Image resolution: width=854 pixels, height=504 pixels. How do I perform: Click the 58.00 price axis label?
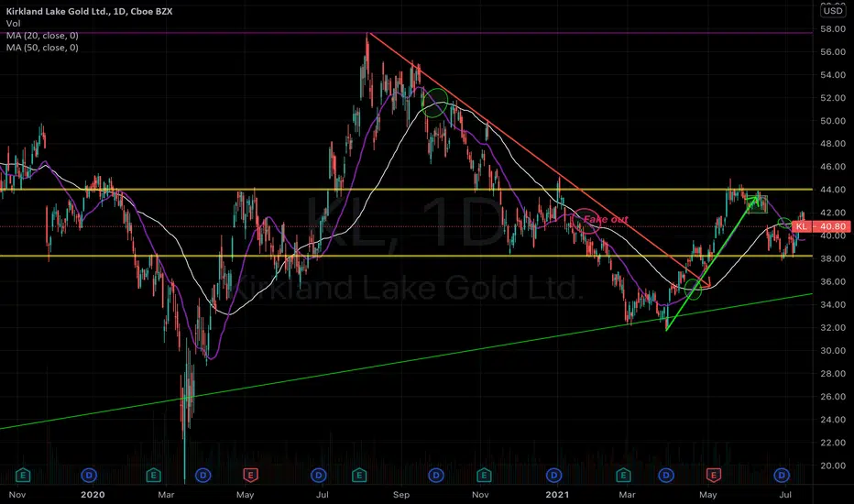point(833,29)
